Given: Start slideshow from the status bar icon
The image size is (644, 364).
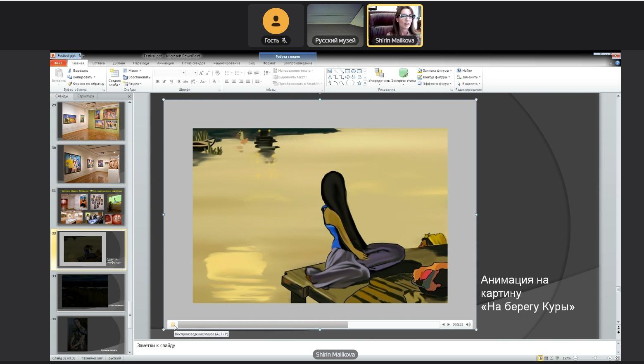Looking at the screenshot, I should click(x=557, y=358).
